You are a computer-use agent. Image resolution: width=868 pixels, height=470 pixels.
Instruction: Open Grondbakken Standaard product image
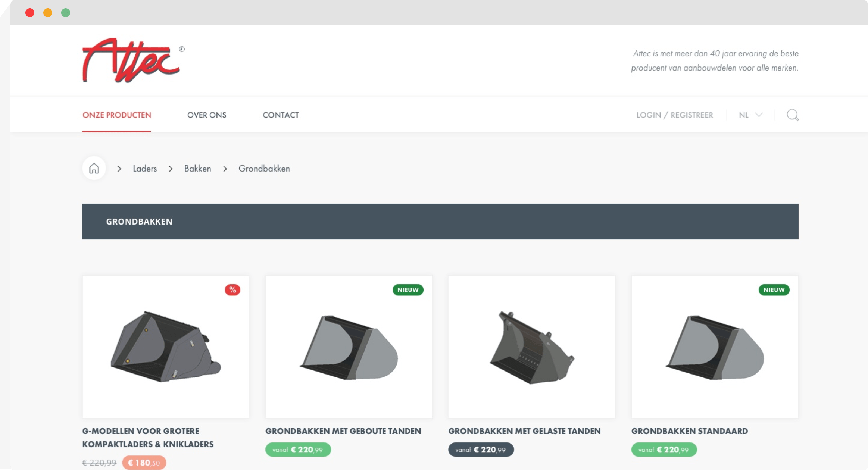[x=715, y=347]
